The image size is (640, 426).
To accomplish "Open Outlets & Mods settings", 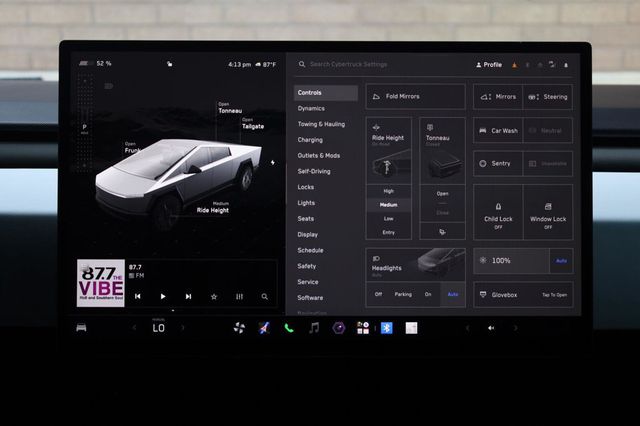I will click(x=318, y=155).
